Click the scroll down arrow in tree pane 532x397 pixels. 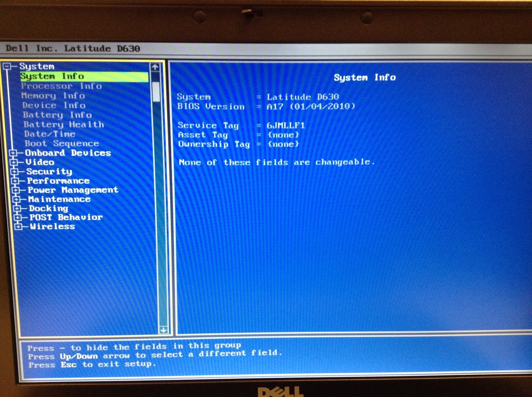click(163, 330)
